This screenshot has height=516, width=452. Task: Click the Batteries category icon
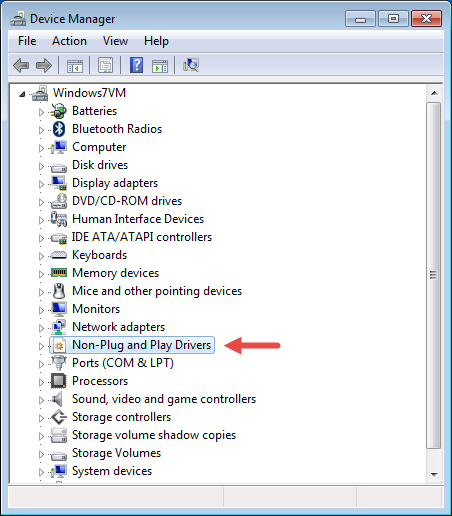point(59,111)
